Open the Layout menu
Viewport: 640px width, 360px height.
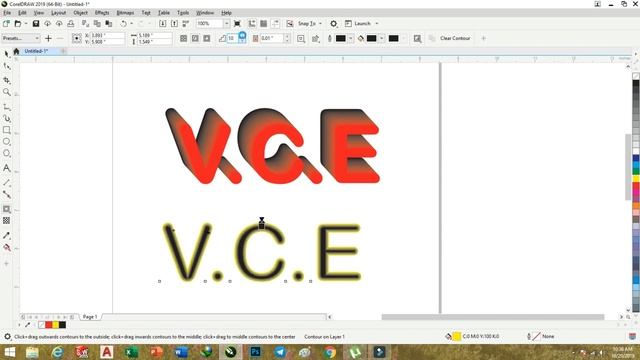[x=58, y=13]
